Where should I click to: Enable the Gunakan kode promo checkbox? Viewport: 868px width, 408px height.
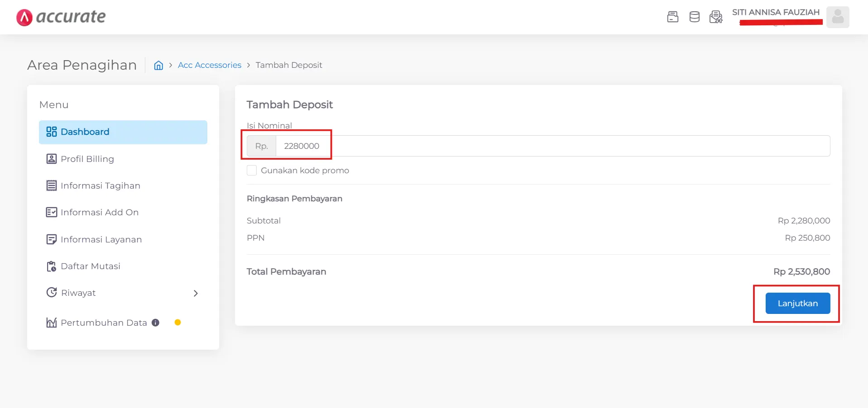(x=252, y=171)
